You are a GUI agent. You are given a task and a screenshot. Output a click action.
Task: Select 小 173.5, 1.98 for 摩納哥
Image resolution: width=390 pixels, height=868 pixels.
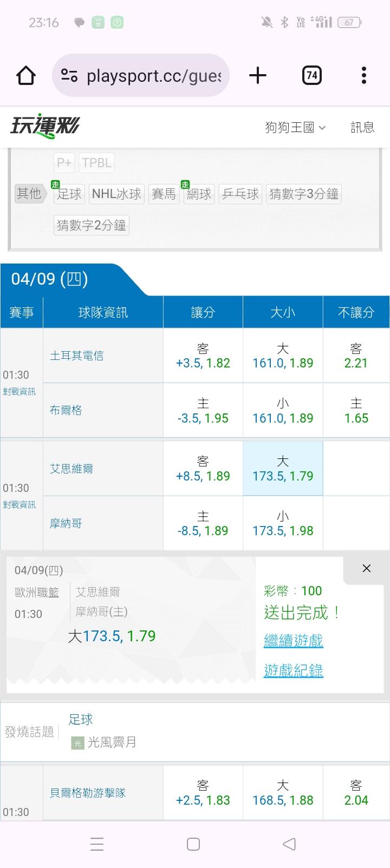(283, 523)
